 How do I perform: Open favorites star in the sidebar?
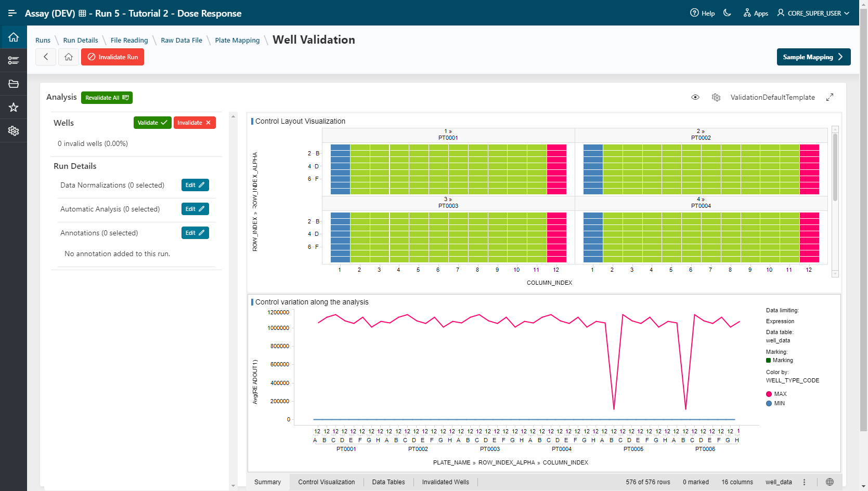pos(14,107)
